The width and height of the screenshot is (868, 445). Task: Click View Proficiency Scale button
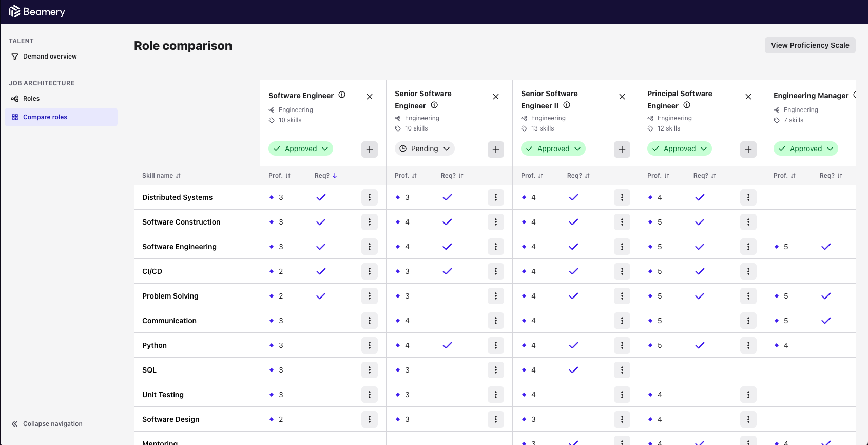[x=809, y=45]
